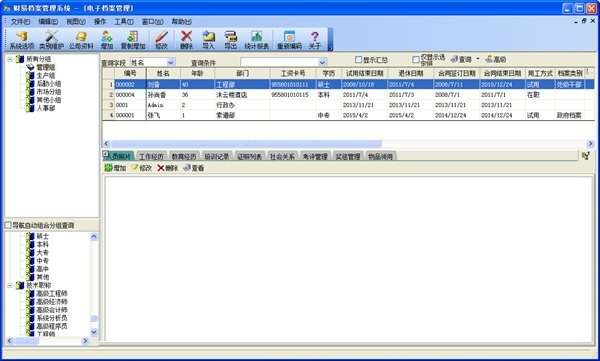Click the 导入 import toolbar icon

[208, 40]
